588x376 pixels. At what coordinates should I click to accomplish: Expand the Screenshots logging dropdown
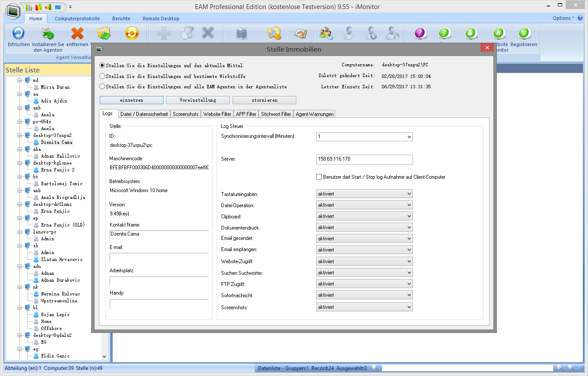pyautogui.click(x=364, y=307)
